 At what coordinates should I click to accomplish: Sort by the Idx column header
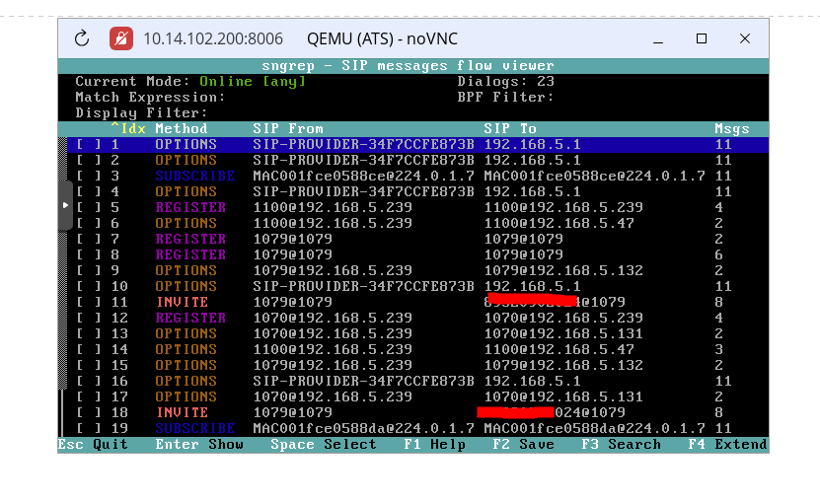click(128, 128)
